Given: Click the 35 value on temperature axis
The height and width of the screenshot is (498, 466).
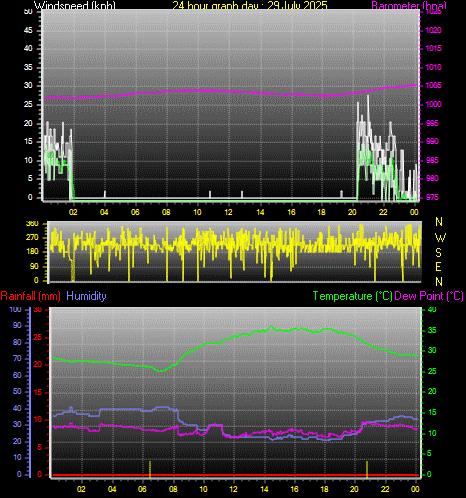Looking at the screenshot, I should pyautogui.click(x=432, y=330).
